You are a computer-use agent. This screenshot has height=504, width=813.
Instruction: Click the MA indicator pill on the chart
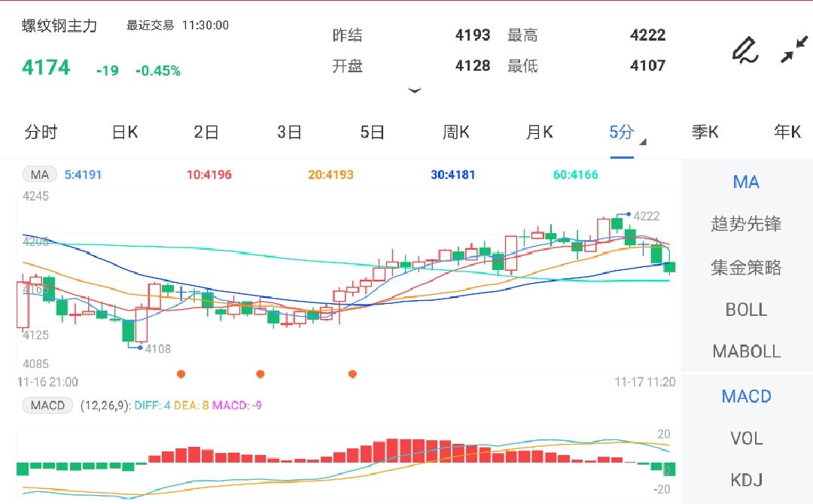coord(39,175)
